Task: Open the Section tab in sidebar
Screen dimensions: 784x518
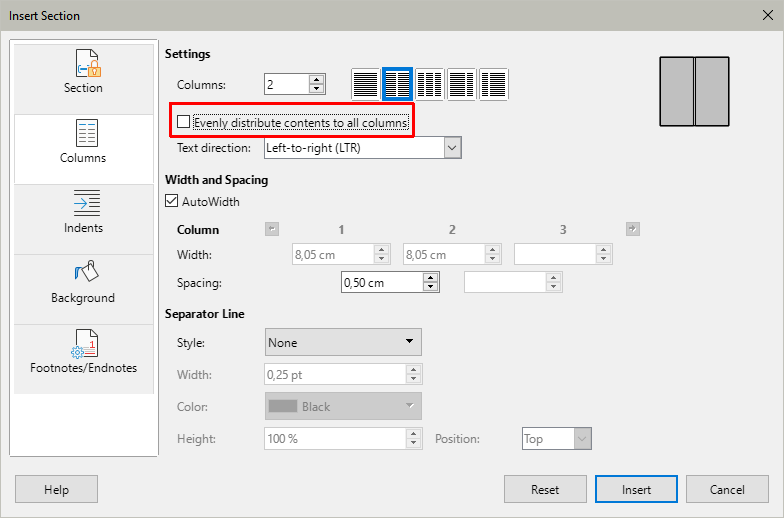Action: (83, 74)
